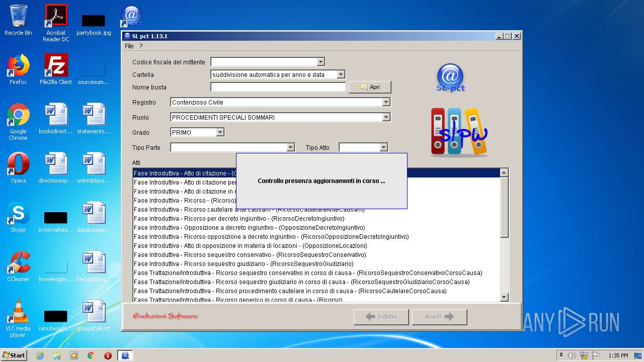Screen dimensions: 644x362
Task: Open booksdirect Word document icon
Action: pos(56,119)
